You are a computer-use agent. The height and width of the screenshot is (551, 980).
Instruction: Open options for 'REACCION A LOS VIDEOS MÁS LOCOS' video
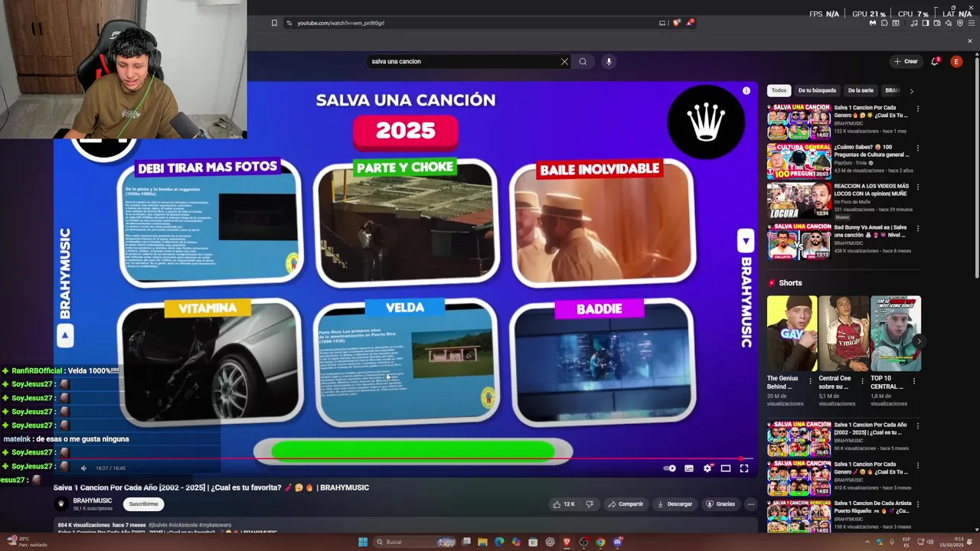(917, 187)
